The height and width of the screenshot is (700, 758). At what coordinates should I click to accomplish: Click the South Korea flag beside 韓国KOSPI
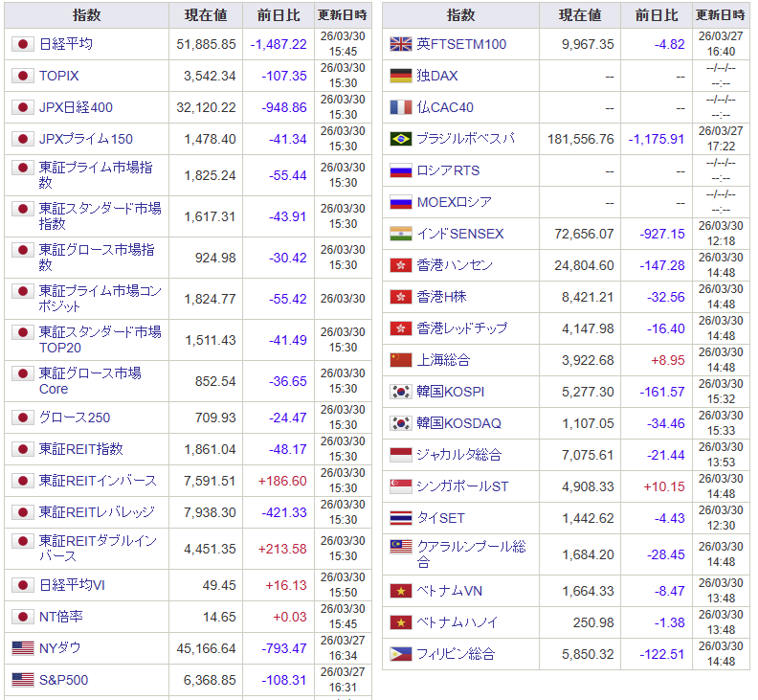401,392
